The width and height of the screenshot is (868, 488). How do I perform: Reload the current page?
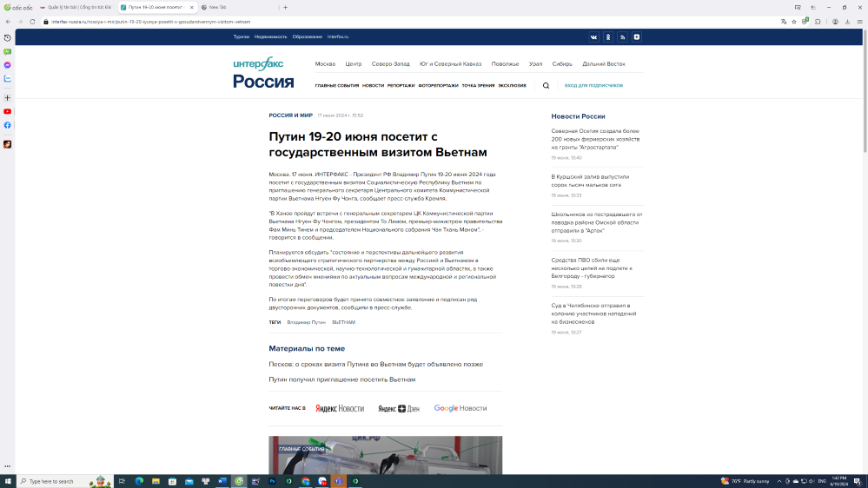tap(32, 22)
